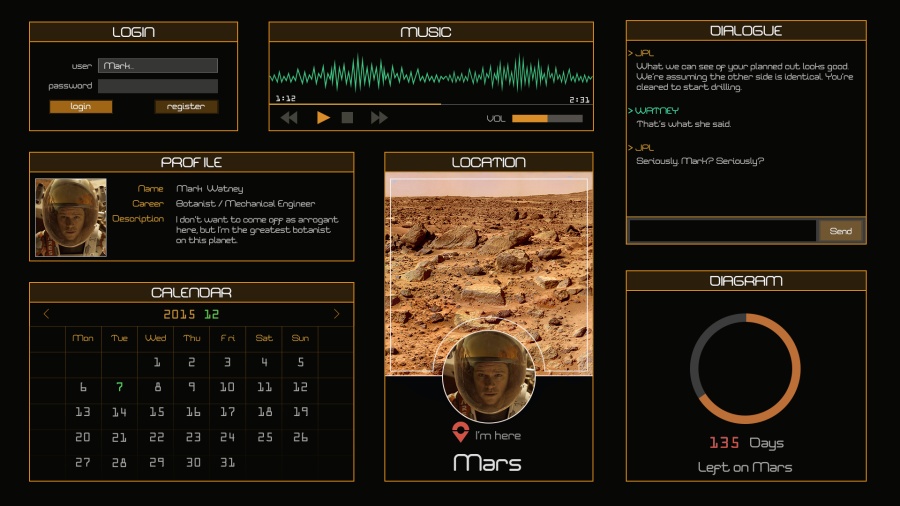Click the large Mars title
The width and height of the screenshot is (900, 506).
(x=487, y=463)
